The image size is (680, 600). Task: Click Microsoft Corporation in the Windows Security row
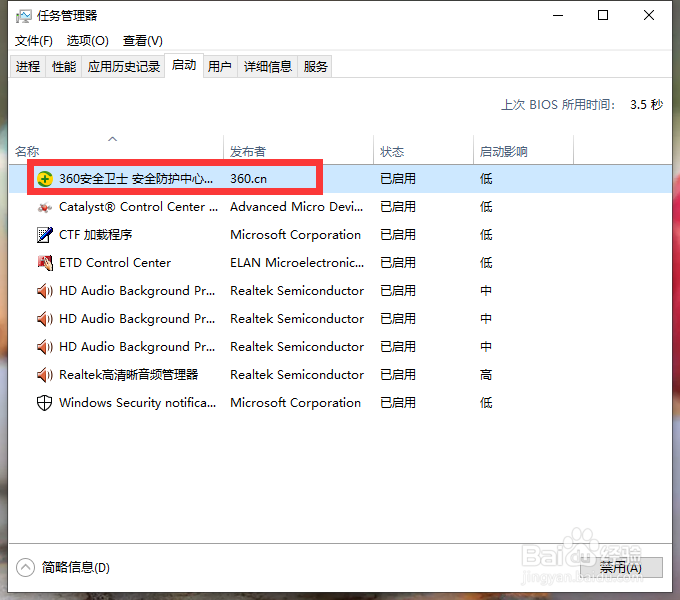click(295, 403)
